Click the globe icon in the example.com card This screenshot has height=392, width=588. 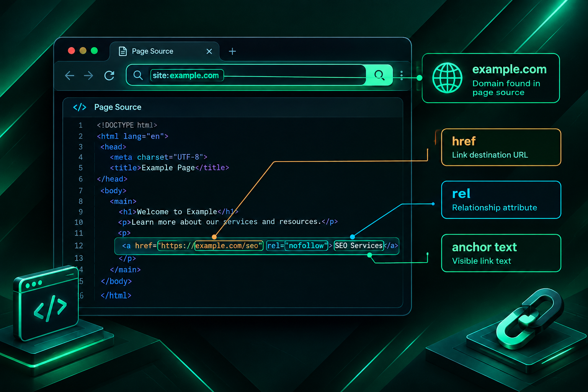[x=447, y=78]
